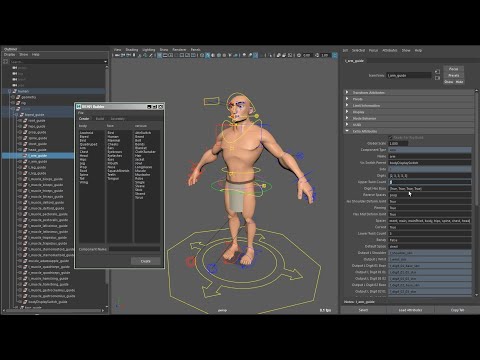Select Eyebrows in the face list
480x360 pixels.
pos(115,152)
